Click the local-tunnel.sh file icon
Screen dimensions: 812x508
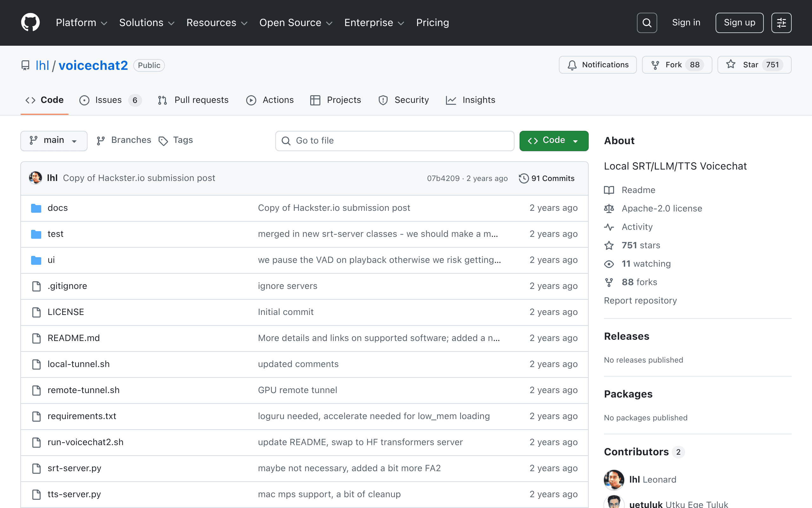(x=36, y=364)
